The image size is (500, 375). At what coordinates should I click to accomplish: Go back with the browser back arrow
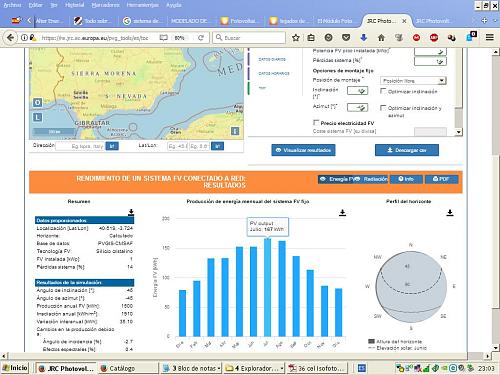pyautogui.click(x=10, y=38)
